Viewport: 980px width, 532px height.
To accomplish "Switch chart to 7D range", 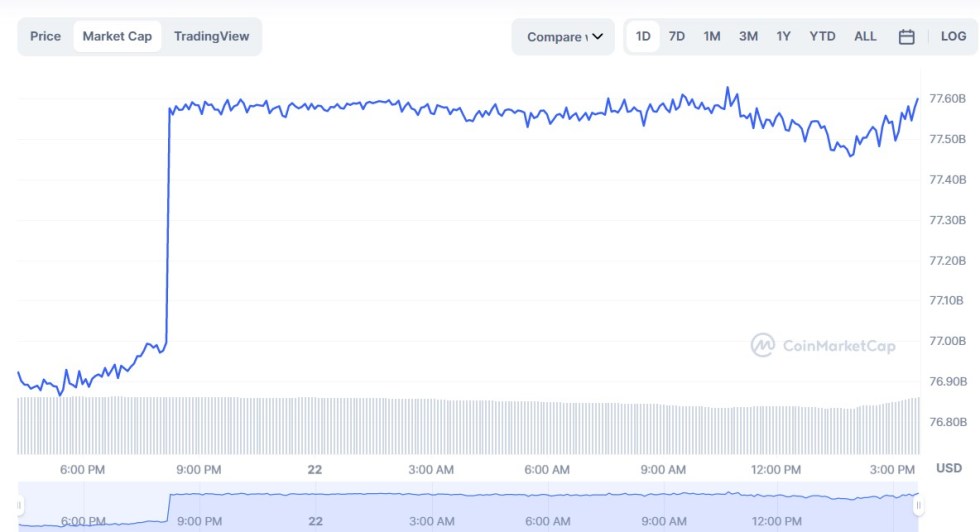I will pos(677,37).
